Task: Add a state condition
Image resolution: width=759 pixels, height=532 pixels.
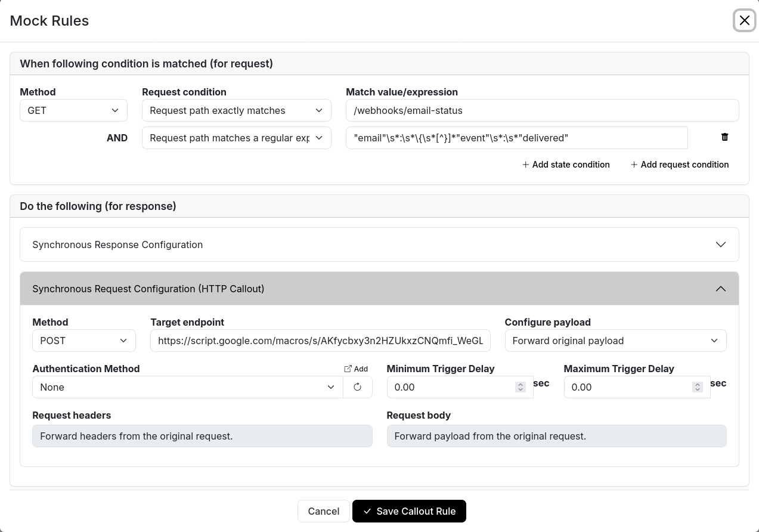Action: (565, 165)
